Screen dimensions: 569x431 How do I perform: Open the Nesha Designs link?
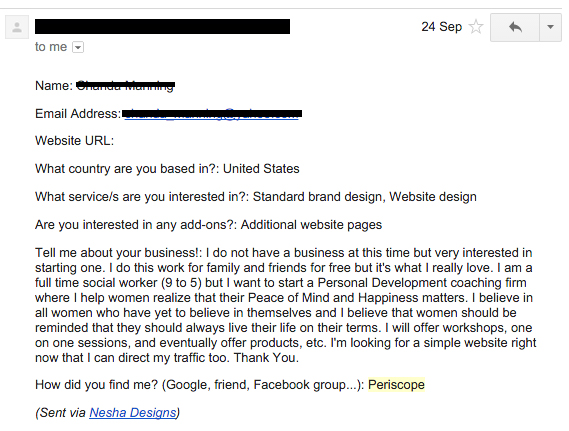pyautogui.click(x=132, y=412)
